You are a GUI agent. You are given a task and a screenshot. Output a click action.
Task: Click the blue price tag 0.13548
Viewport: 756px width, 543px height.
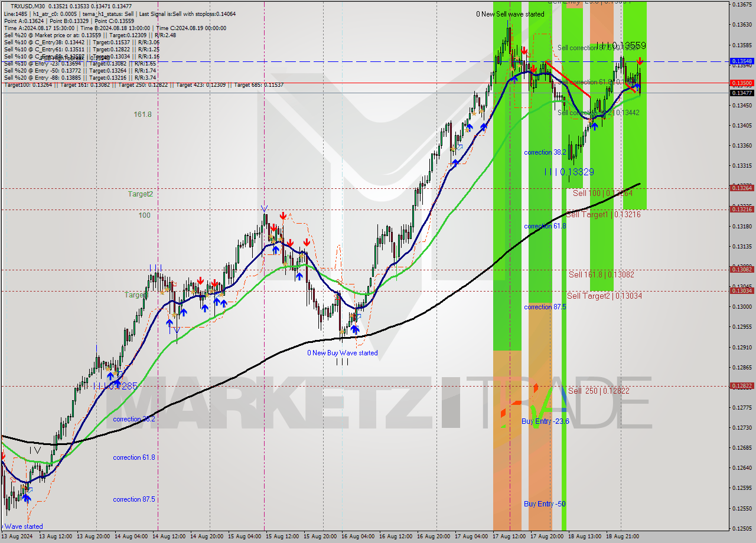[742, 61]
